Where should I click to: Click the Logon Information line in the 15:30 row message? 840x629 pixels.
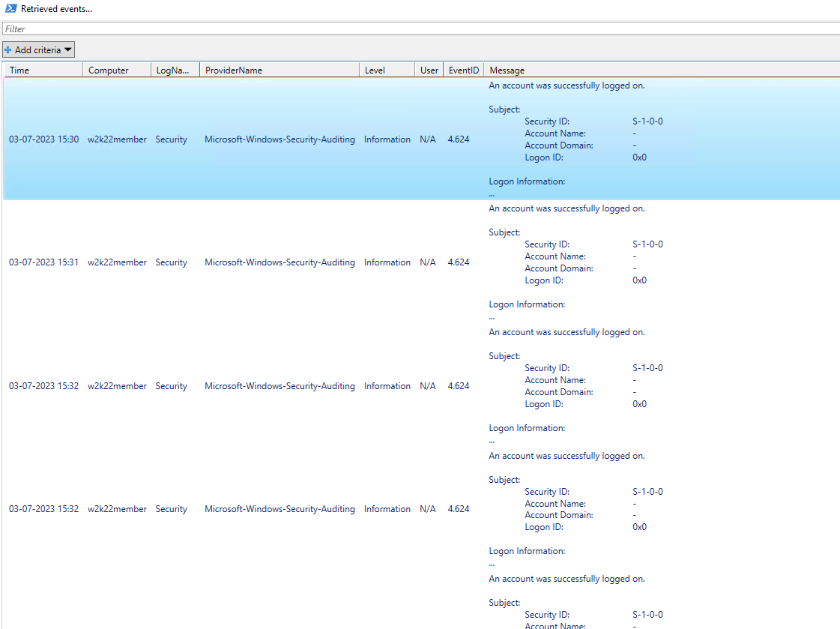[527, 181]
